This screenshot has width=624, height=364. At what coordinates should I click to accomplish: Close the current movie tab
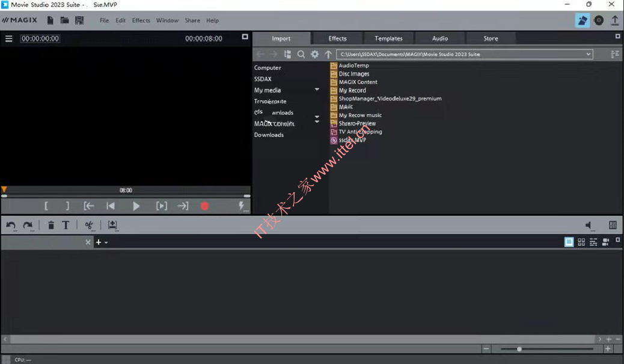click(88, 242)
